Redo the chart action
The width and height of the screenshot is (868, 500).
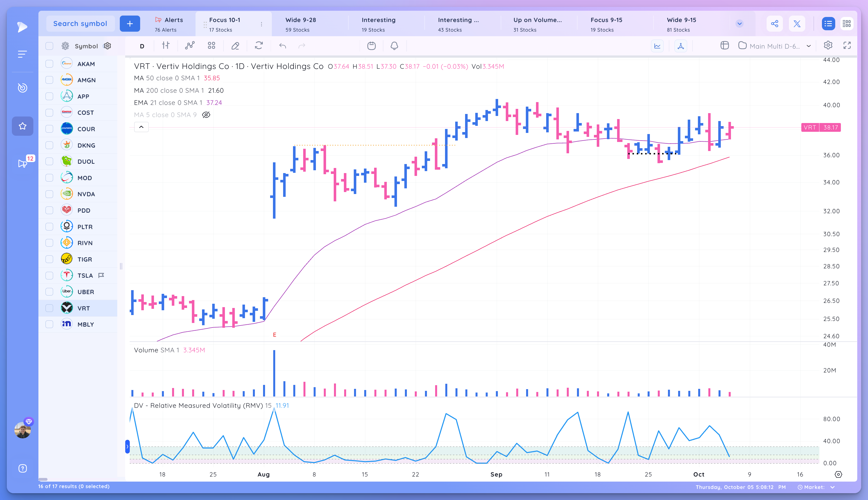click(x=302, y=46)
